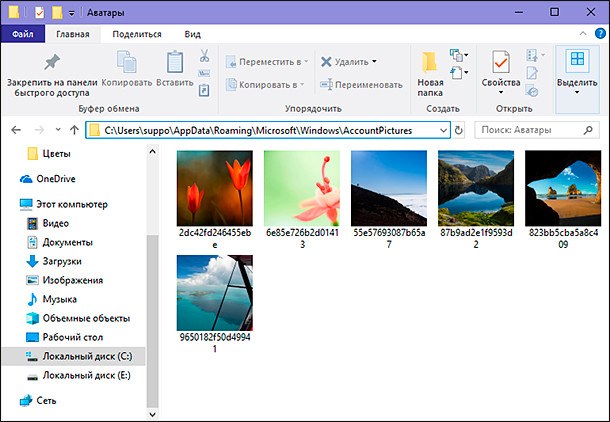This screenshot has height=422, width=610.
Task: Navigate back with the back arrow
Action: tap(17, 130)
